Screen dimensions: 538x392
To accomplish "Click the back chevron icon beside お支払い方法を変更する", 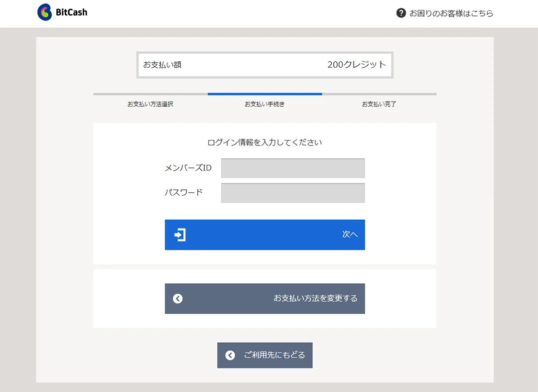I will pyautogui.click(x=178, y=298).
